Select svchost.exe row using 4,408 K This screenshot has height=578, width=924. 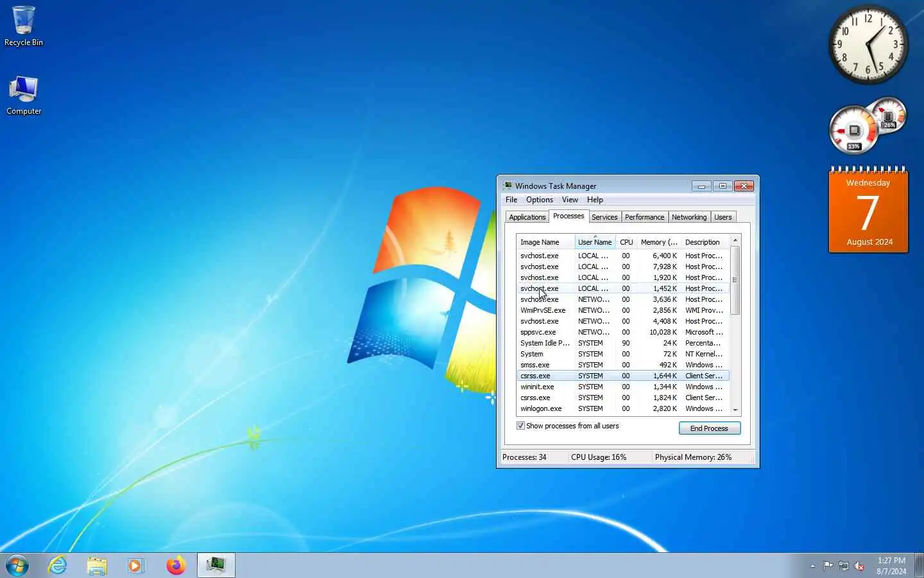click(623, 321)
